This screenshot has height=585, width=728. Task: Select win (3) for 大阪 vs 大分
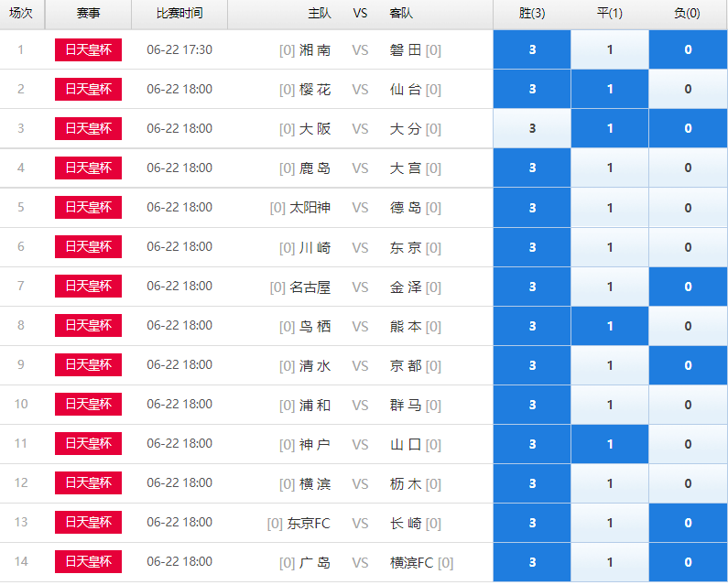532,128
